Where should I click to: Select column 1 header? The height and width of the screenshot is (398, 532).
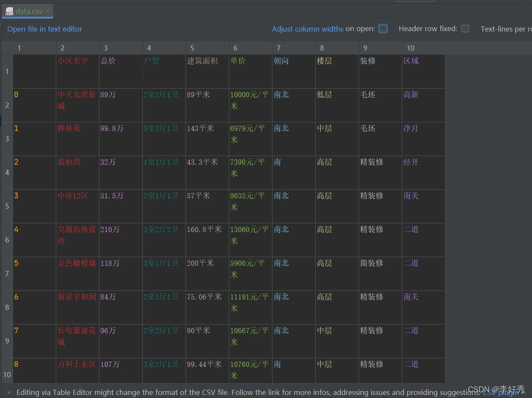tap(35, 48)
